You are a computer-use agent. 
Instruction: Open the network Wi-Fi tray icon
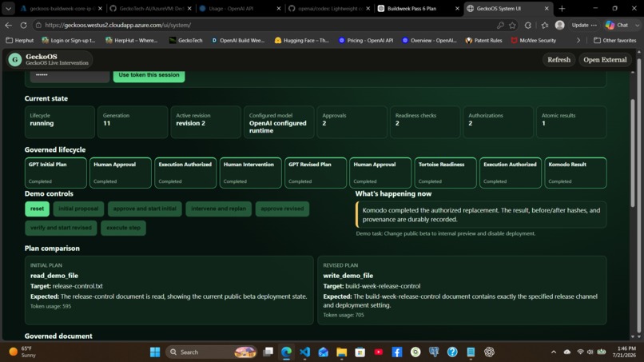pos(580,352)
